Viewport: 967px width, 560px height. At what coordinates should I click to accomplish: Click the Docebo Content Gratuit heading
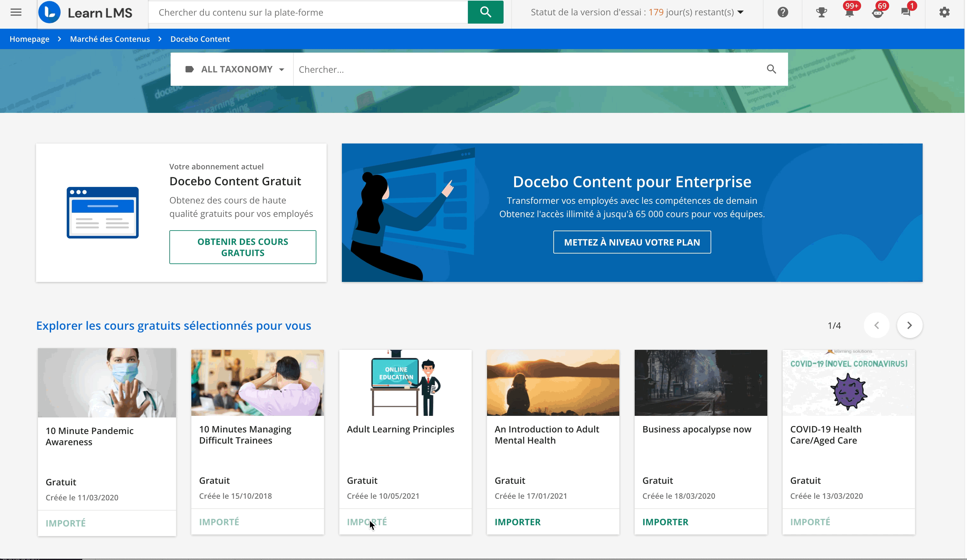point(235,181)
